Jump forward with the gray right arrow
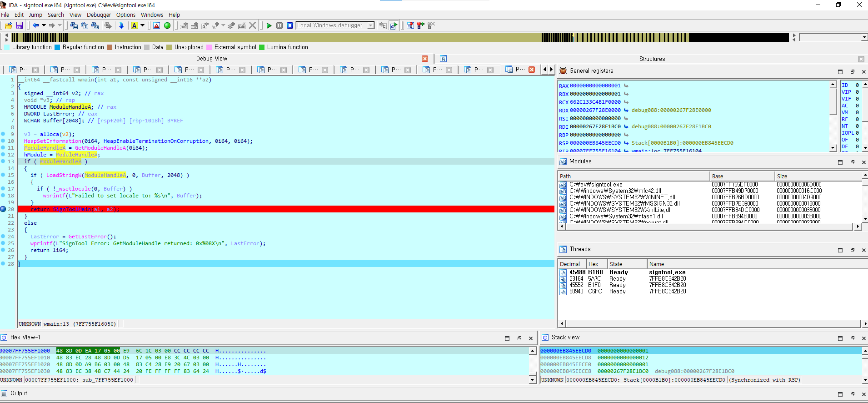Viewport: 868px width, 403px height. tap(52, 25)
